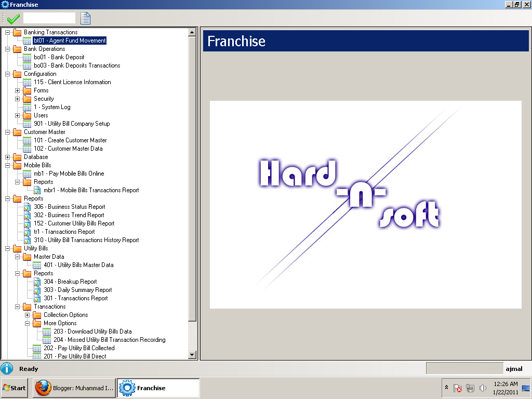
Task: Collapse the Transactions subfolder under Utility Bills
Action: coord(17,307)
